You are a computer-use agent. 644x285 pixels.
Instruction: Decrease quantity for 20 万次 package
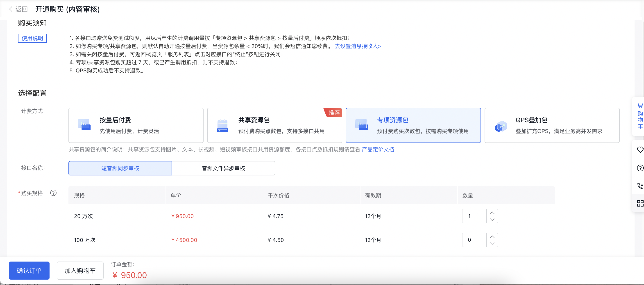pyautogui.click(x=492, y=219)
